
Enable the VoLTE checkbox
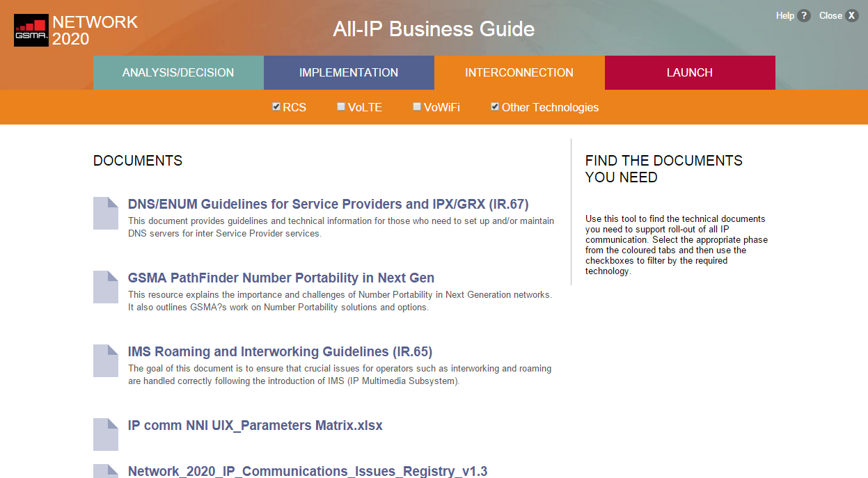[x=341, y=106]
